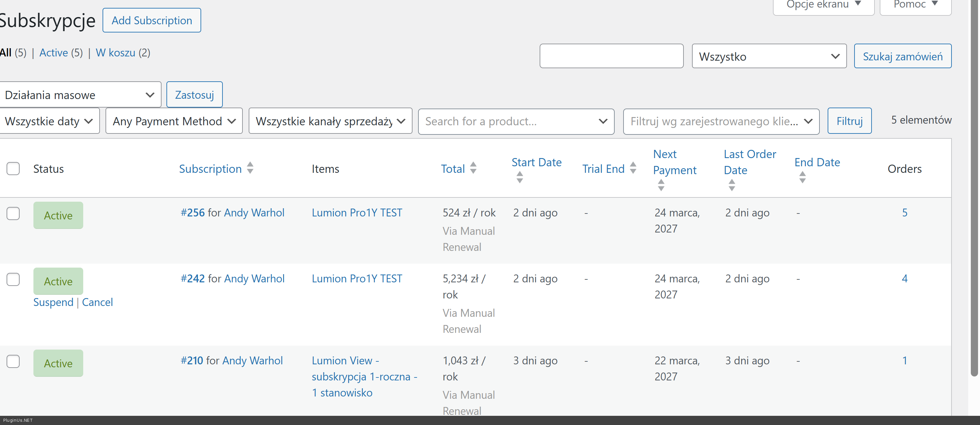This screenshot has width=980, height=425.
Task: Click Add Subscription button
Action: (x=151, y=21)
